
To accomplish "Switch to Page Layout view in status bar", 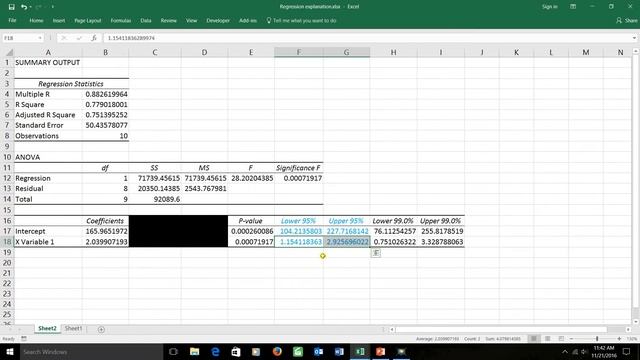I will (x=547, y=338).
